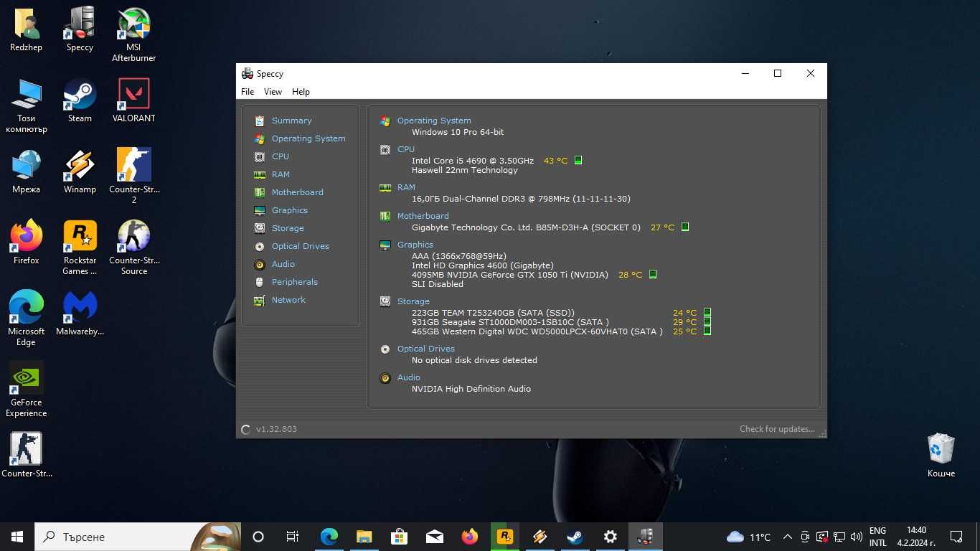980x551 pixels.
Task: Click the taskbar search box Търсене
Action: [x=138, y=537]
